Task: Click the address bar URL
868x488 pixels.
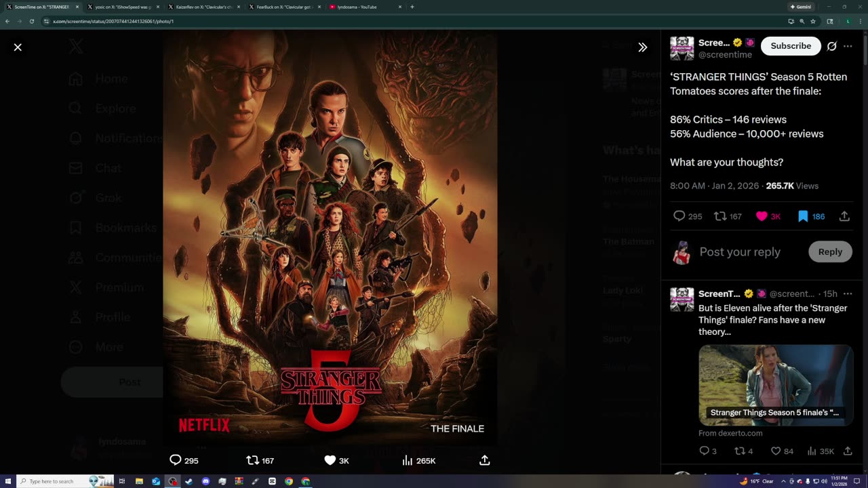Action: pos(113,21)
